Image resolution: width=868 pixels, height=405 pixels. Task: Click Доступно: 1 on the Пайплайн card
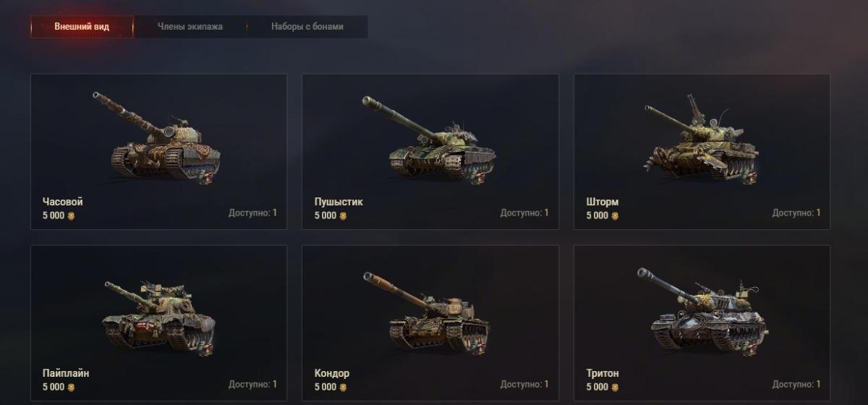[252, 384]
